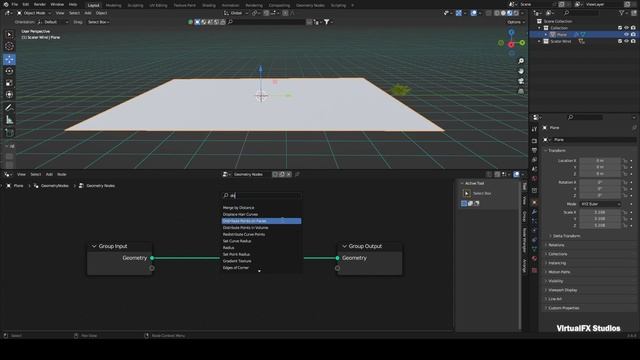Screen dimensions: 640x360
Task: Open the Render properties tab icon
Action: pos(534,141)
